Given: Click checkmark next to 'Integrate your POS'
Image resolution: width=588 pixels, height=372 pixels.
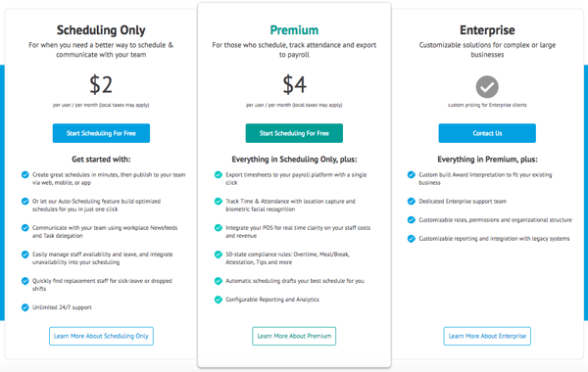Looking at the screenshot, I should pos(219,228).
